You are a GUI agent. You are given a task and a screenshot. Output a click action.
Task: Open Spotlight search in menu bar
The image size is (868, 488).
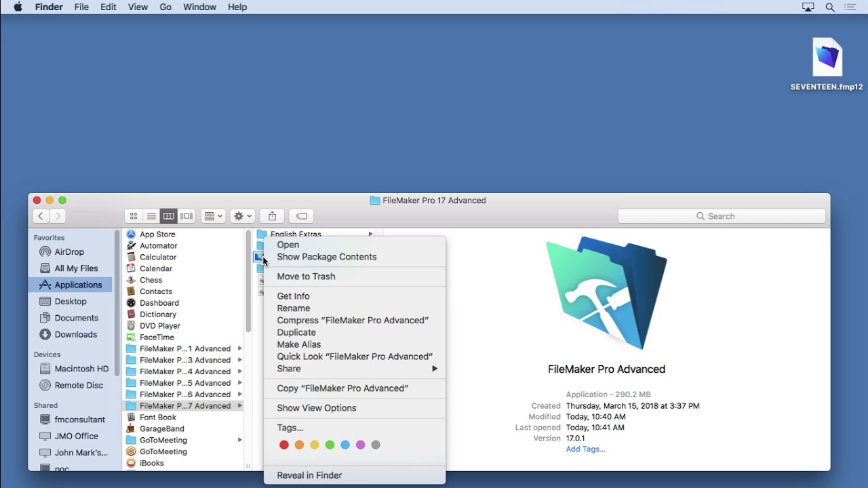pos(830,7)
